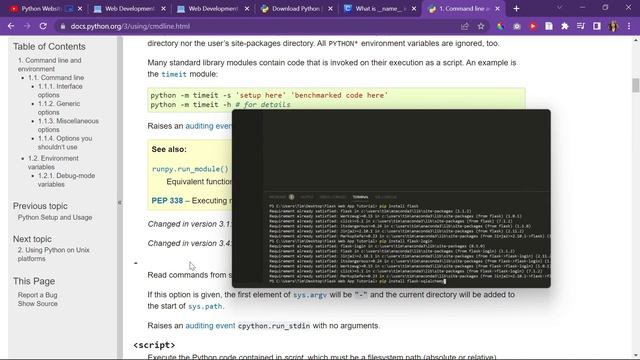Open Python Setup and Usage previous topic
The image size is (640, 360).
(x=55, y=218)
